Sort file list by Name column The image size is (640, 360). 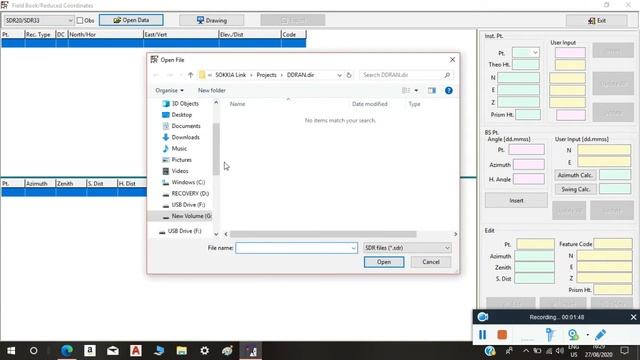click(238, 104)
